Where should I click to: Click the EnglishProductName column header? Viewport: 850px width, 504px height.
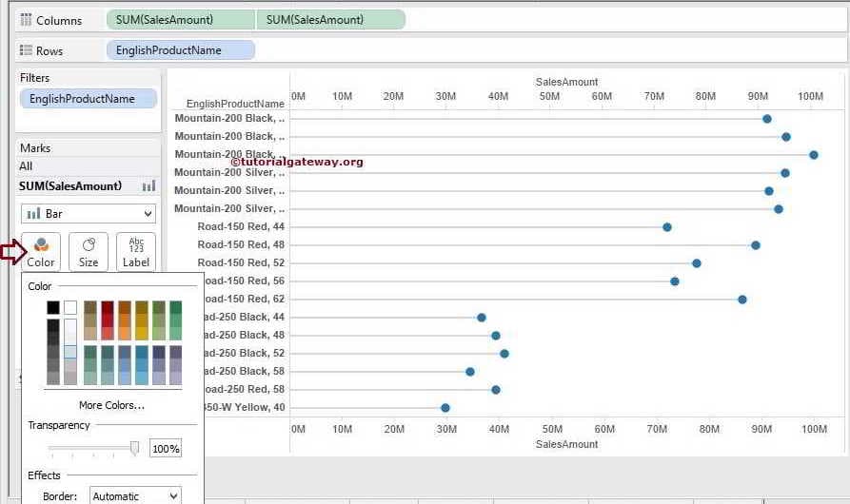pyautogui.click(x=235, y=104)
